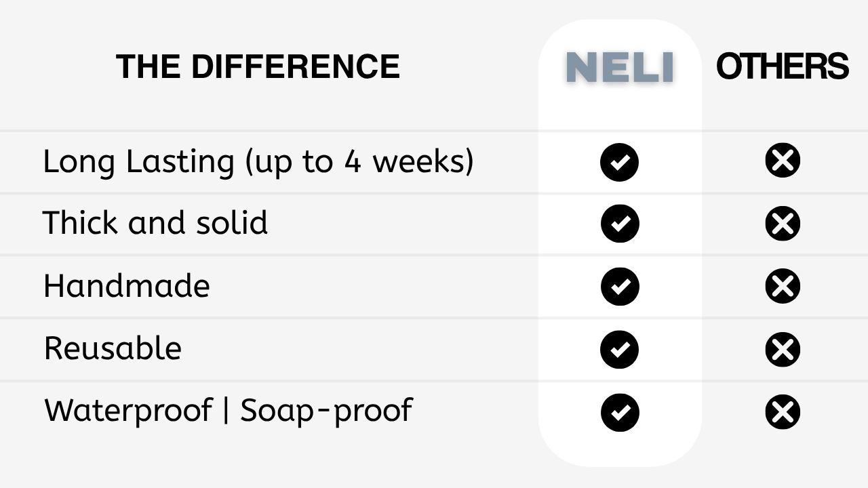
Task: Click the Others X icon for Handmade
Action: [x=783, y=286]
